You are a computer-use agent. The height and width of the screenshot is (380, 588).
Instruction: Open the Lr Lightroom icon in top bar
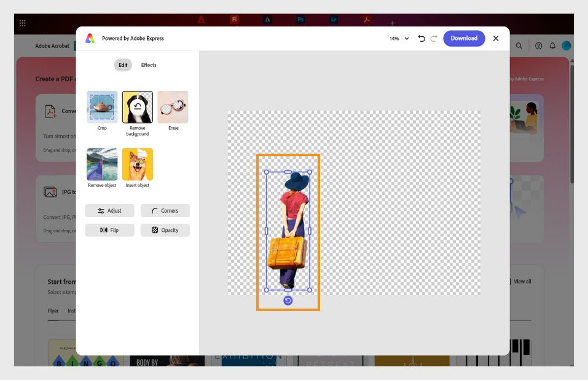pos(334,20)
